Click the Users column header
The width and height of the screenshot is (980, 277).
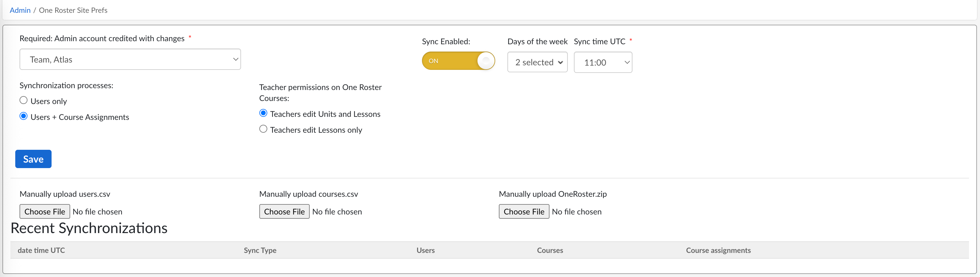tap(425, 250)
